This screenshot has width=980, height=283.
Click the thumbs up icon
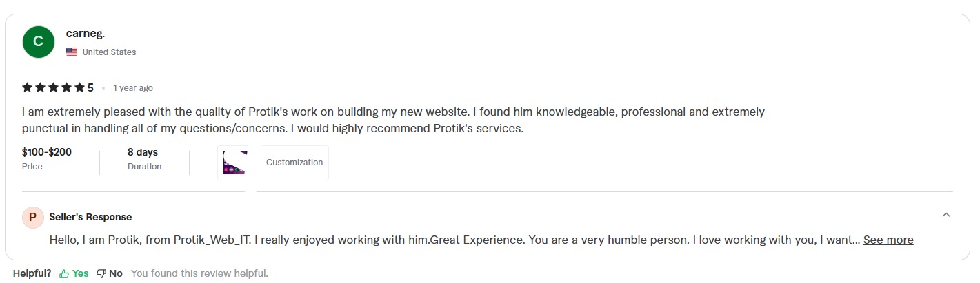coord(64,273)
